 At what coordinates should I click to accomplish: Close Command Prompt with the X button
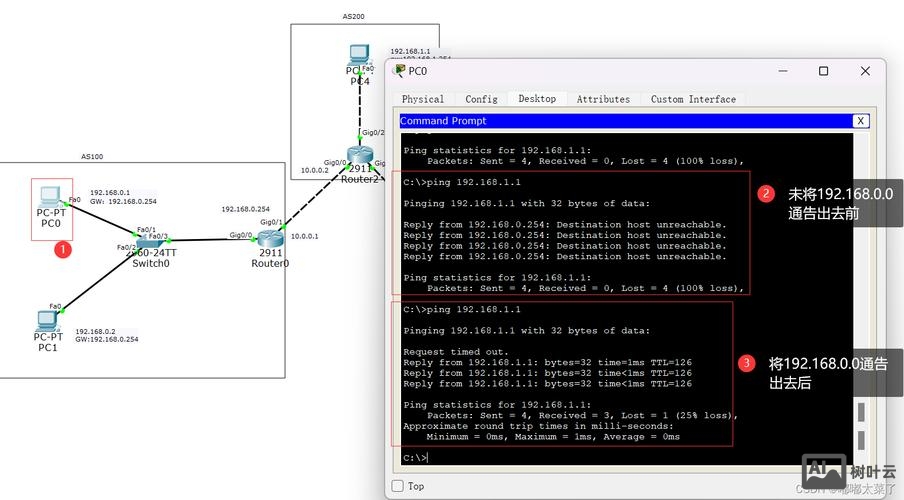[x=860, y=121]
